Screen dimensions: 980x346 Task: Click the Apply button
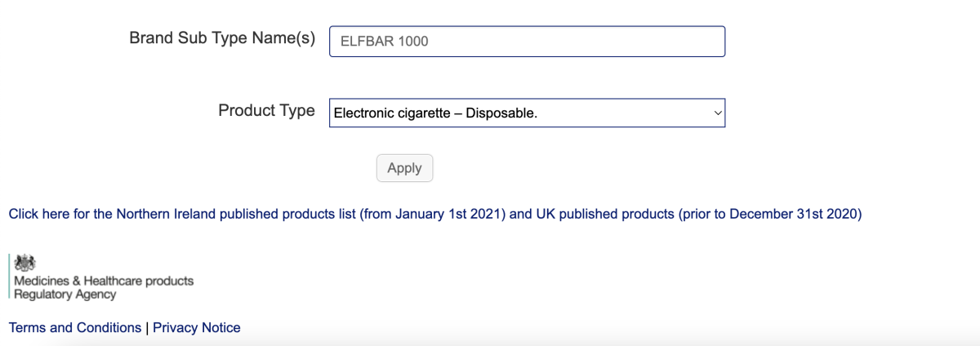coord(404,168)
